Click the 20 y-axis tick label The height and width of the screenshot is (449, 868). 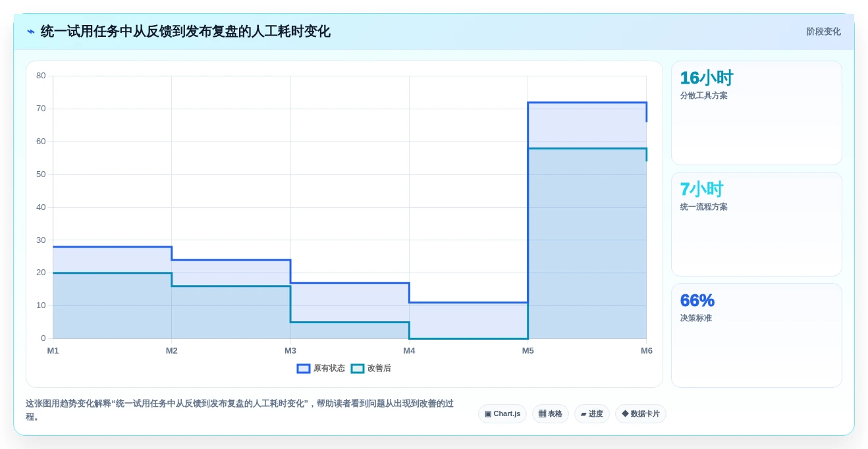coord(41,273)
